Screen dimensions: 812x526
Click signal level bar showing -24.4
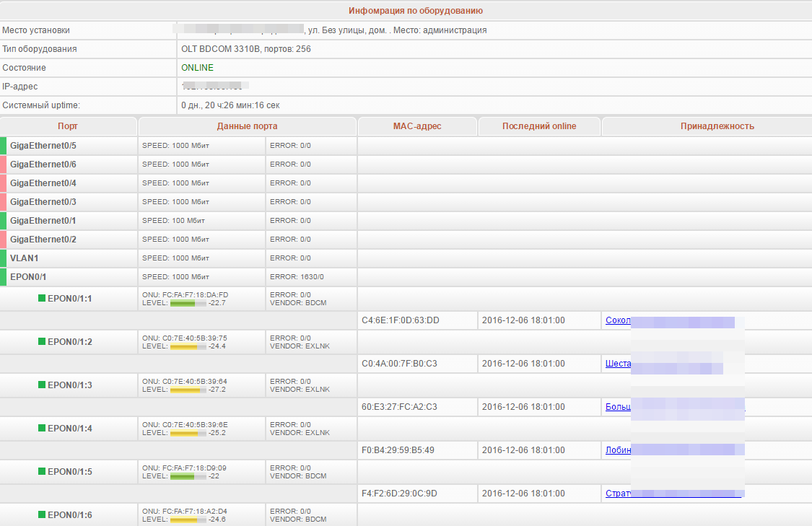click(188, 346)
